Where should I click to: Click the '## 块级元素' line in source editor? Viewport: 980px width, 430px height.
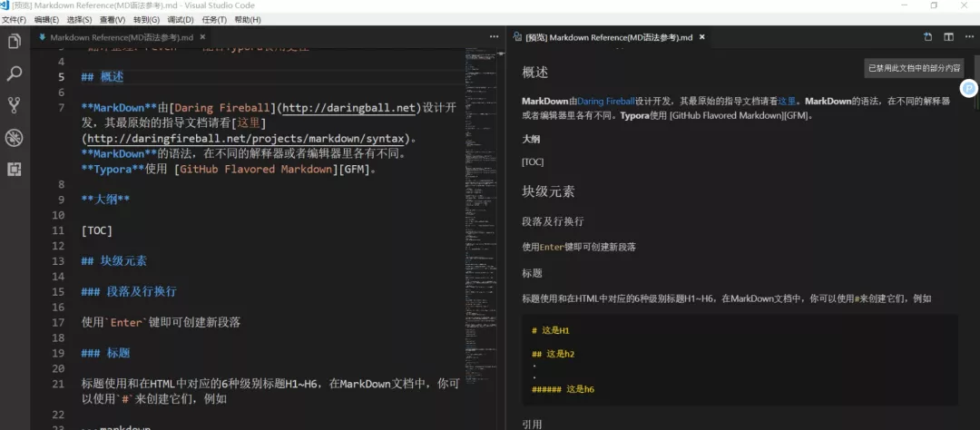(114, 260)
